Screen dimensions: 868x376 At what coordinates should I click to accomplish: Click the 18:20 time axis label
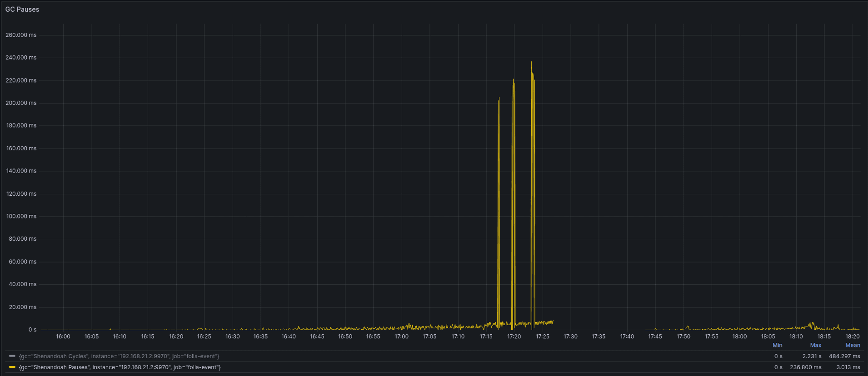pos(853,336)
